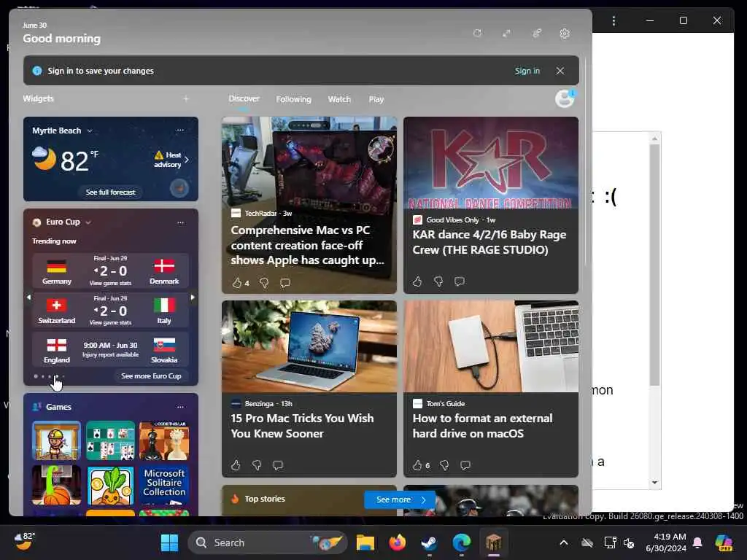
Task: Expand Myrtle Beach location dropdown
Action: pyautogui.click(x=90, y=131)
